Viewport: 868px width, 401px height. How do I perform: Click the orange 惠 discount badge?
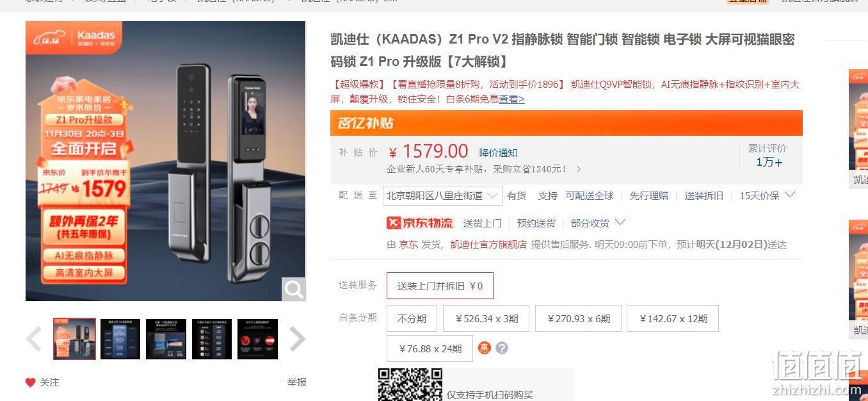(x=485, y=348)
